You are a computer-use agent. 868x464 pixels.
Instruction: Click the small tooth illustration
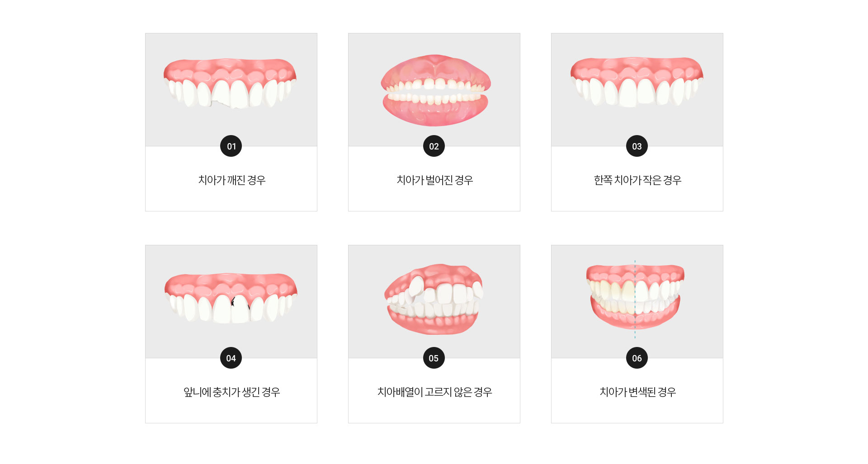637,82
